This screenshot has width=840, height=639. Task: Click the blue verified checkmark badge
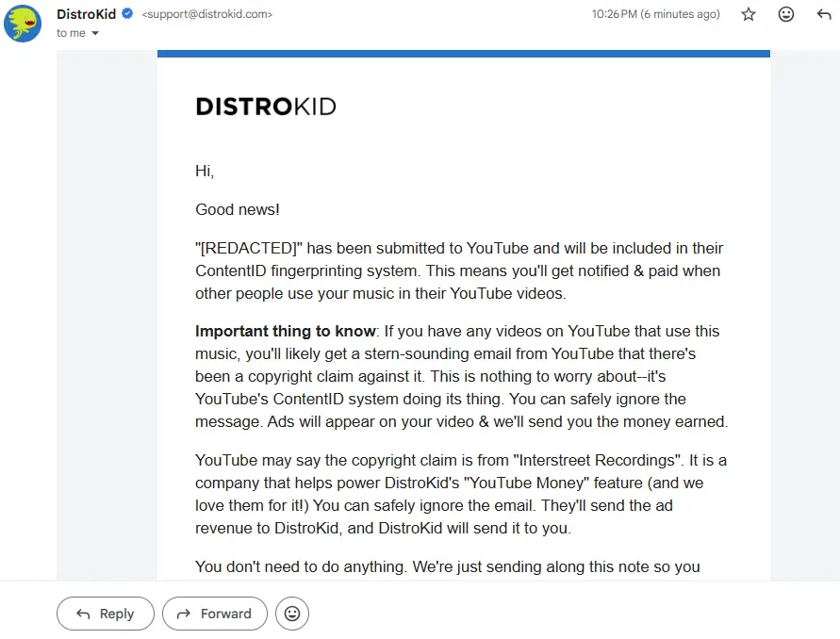point(127,13)
